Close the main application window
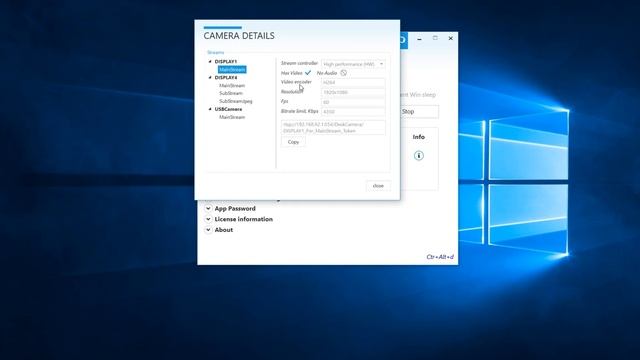This screenshot has width=640, height=360. [x=451, y=38]
